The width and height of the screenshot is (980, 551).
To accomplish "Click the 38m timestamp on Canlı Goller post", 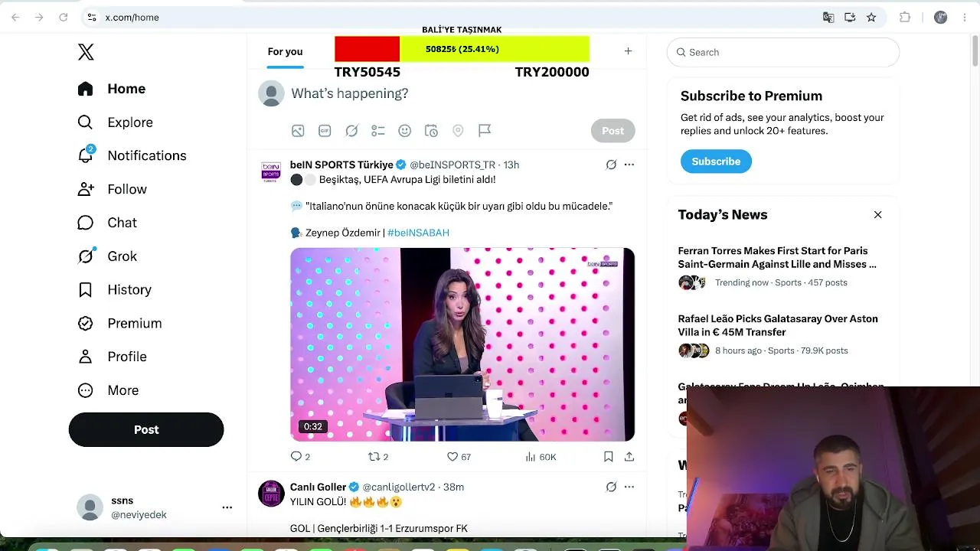I will coord(454,487).
